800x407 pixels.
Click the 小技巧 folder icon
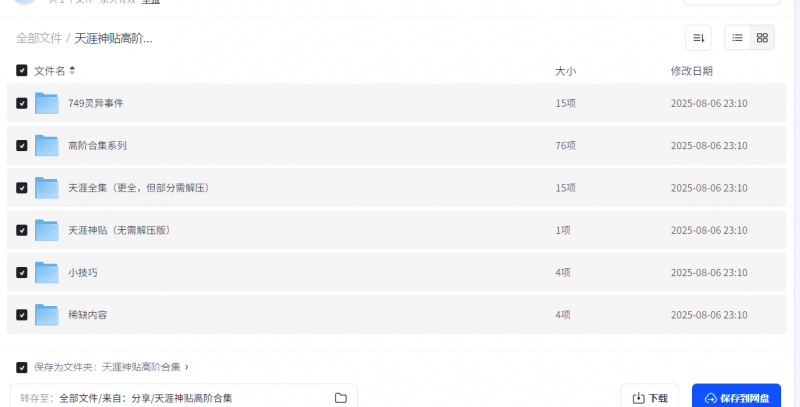(46, 272)
